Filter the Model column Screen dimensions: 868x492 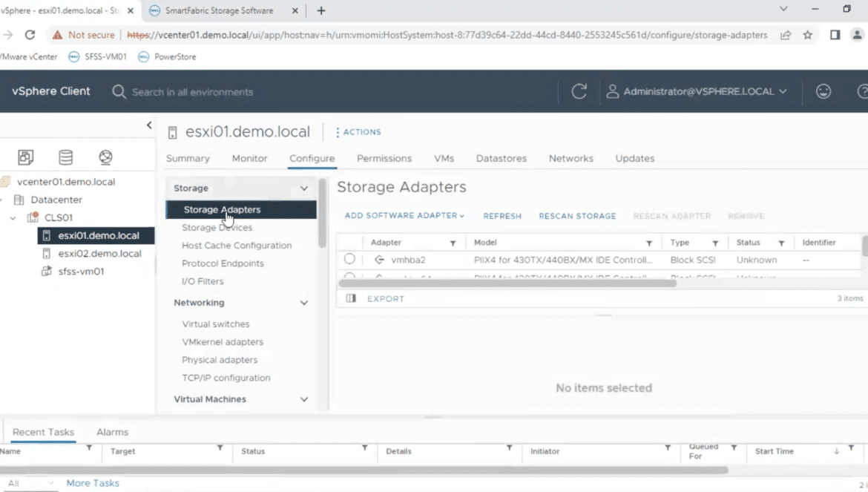(649, 243)
